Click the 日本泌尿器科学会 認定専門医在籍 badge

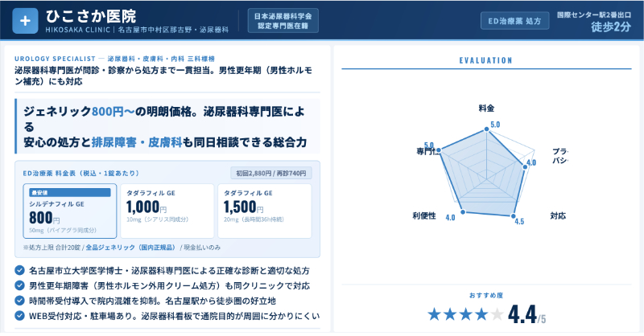point(282,21)
